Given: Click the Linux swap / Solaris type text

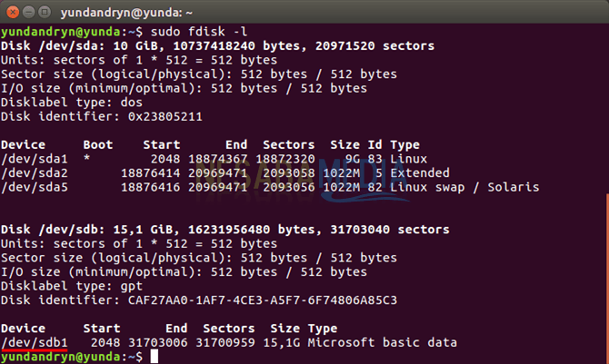Looking at the screenshot, I should 464,187.
